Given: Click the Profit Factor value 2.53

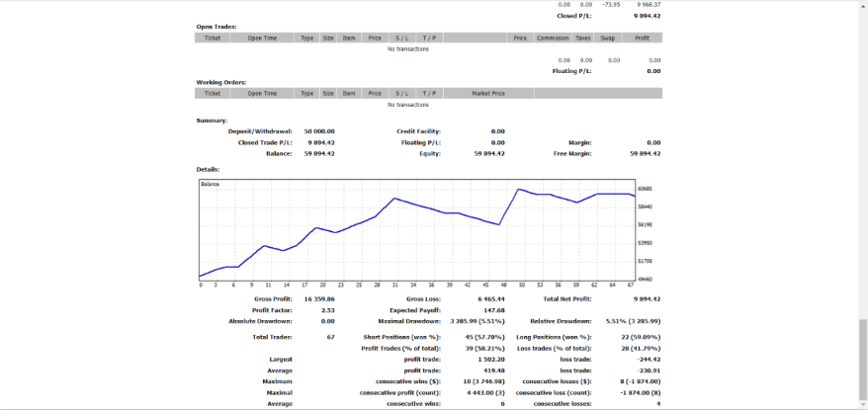Looking at the screenshot, I should 327,309.
